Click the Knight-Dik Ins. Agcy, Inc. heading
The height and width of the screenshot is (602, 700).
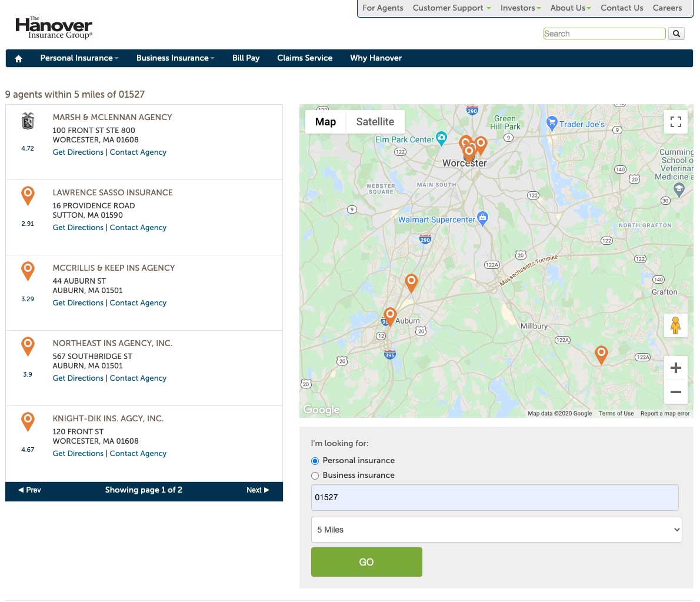[108, 419]
